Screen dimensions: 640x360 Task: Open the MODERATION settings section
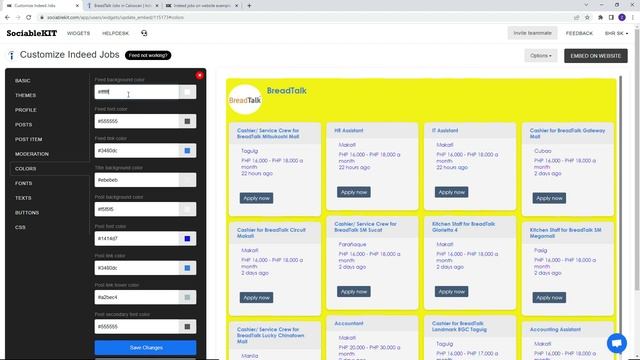(32, 154)
